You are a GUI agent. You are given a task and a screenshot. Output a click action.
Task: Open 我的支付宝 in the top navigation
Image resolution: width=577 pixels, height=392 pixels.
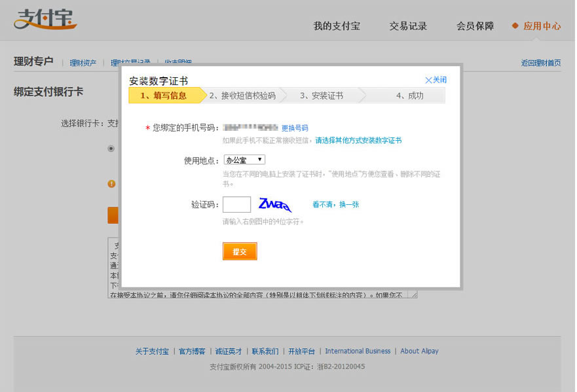click(x=337, y=26)
